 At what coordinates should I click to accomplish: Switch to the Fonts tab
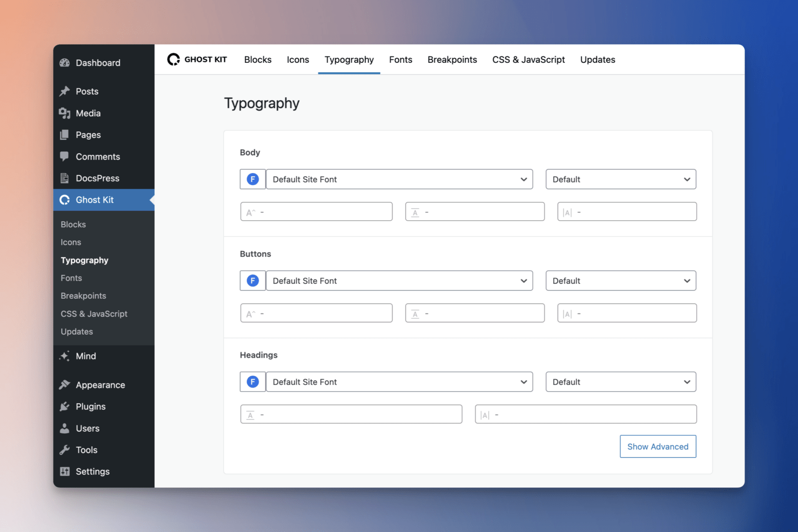(x=401, y=60)
